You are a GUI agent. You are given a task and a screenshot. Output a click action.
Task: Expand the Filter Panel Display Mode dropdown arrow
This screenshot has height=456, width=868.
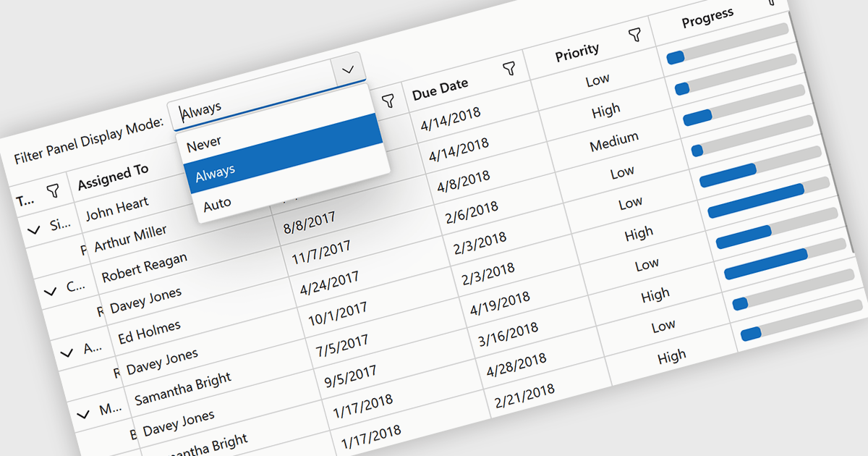coord(349,70)
